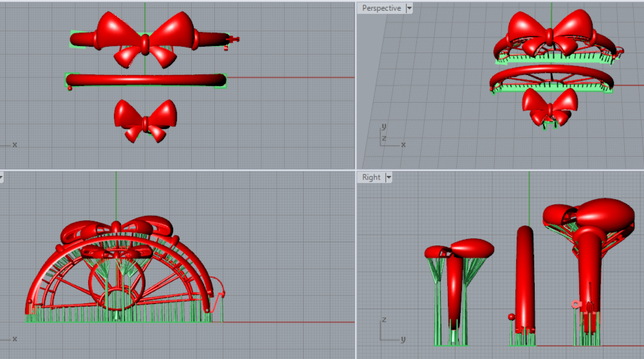Click the x axis marker in bottom-left viewport

tap(14, 339)
